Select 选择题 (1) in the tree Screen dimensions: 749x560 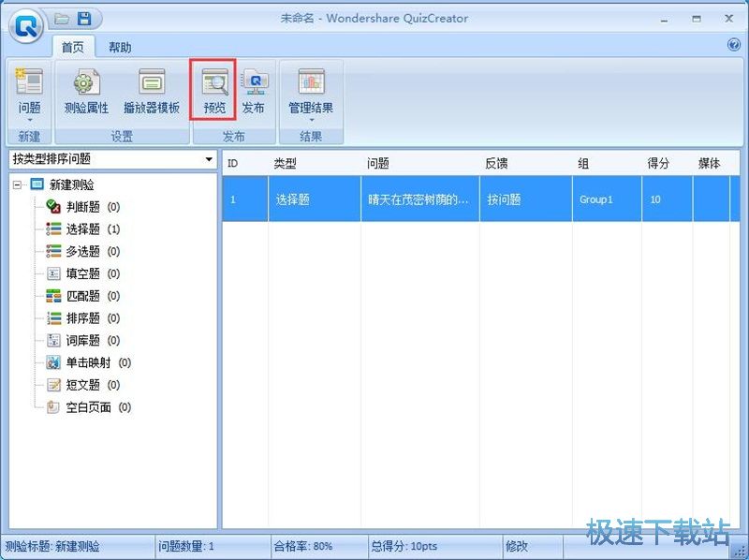pyautogui.click(x=82, y=228)
